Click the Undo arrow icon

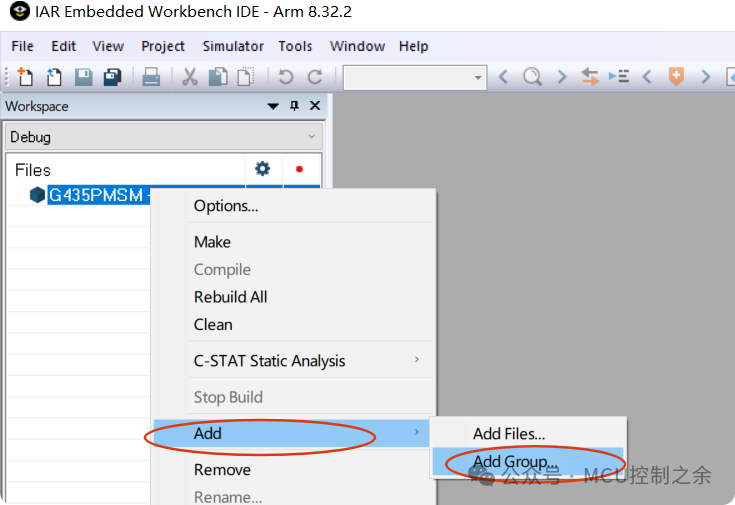click(285, 77)
